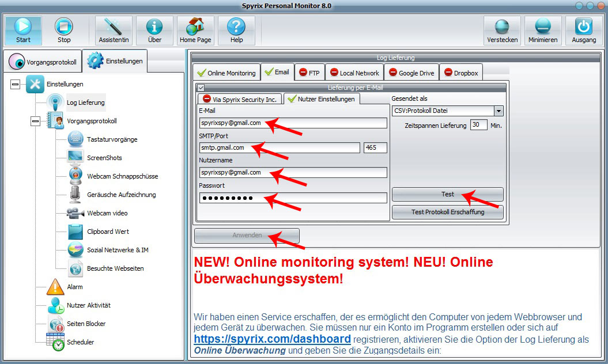Open Geräusche Aufzeichnung settings

(x=122, y=195)
